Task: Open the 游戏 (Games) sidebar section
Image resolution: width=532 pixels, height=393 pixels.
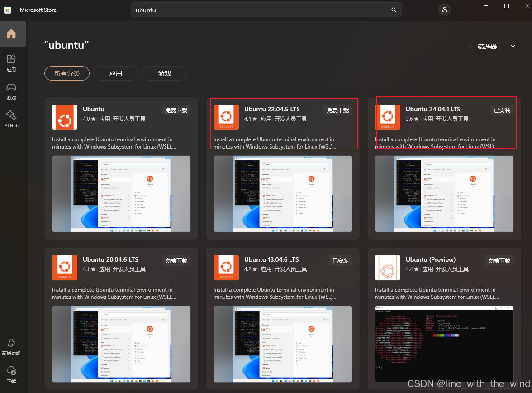Action: (x=11, y=91)
